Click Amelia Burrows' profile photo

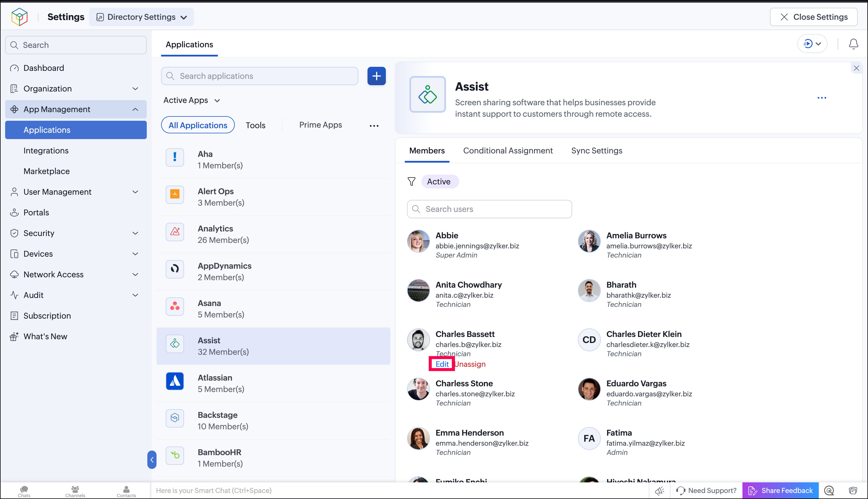(x=589, y=241)
